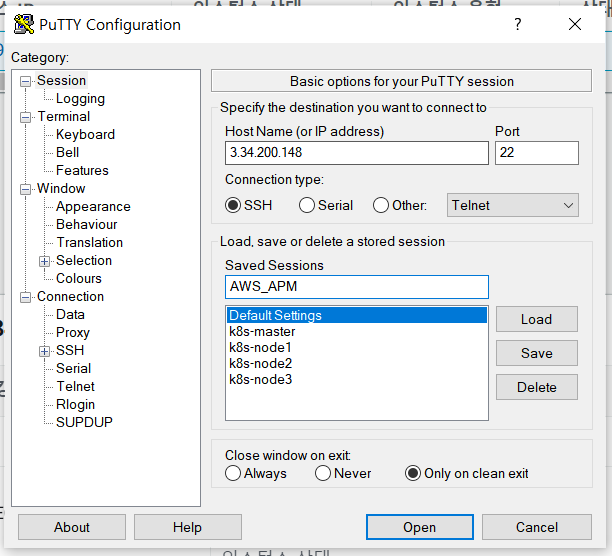
Task: Click the Saved Sessions name field
Action: [357, 287]
